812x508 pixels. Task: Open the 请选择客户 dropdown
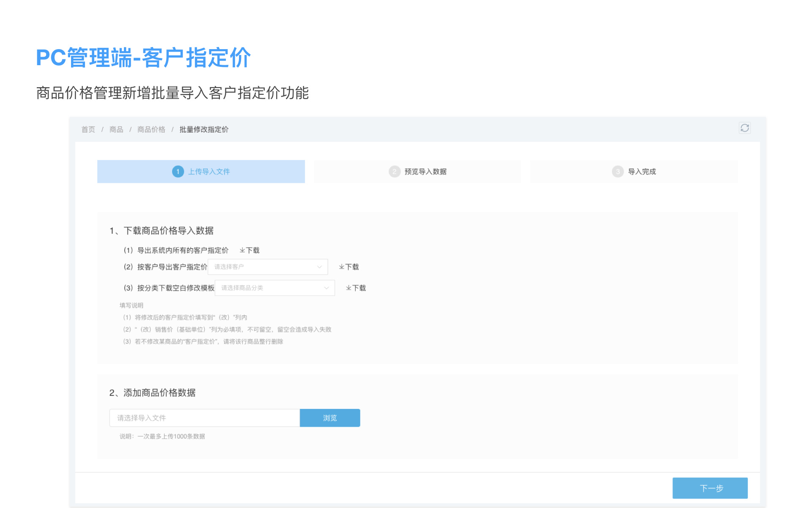[262, 267]
